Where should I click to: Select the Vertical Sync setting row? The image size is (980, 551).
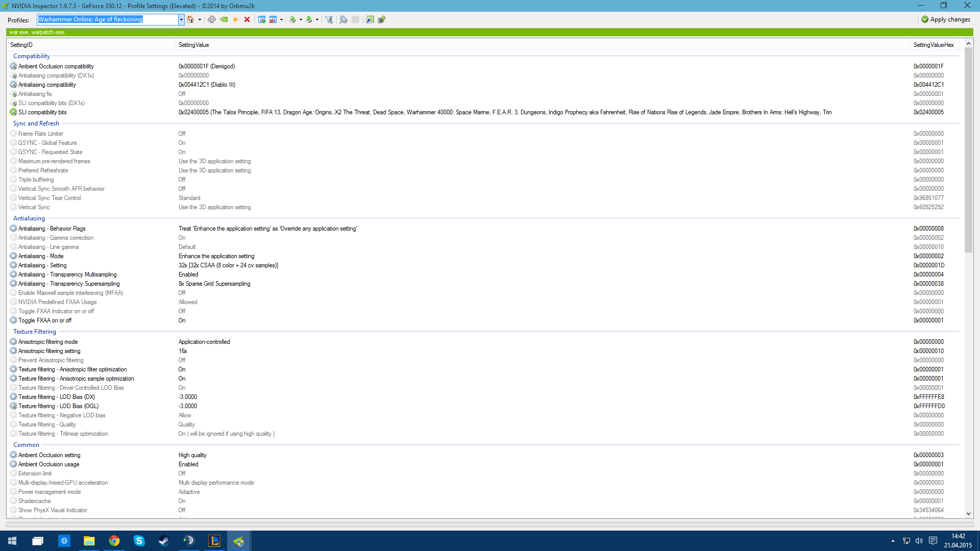(x=483, y=207)
